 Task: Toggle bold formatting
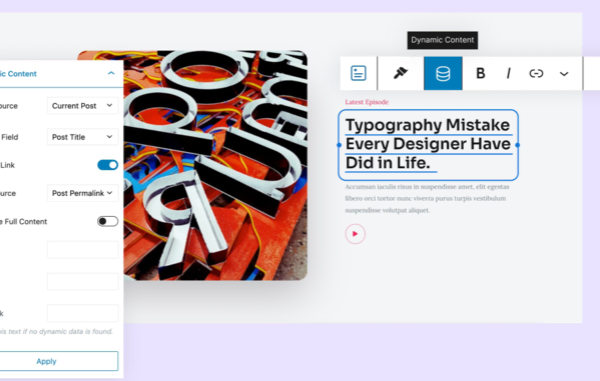click(481, 73)
